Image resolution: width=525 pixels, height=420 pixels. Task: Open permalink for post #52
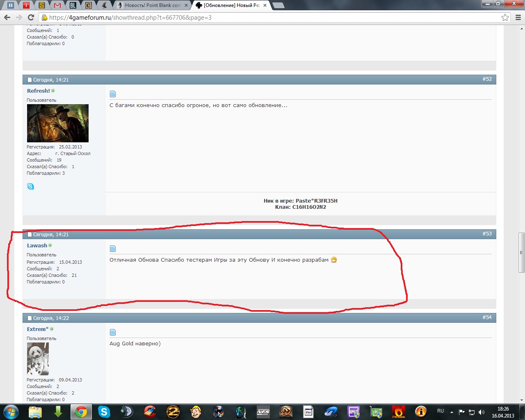click(x=487, y=79)
